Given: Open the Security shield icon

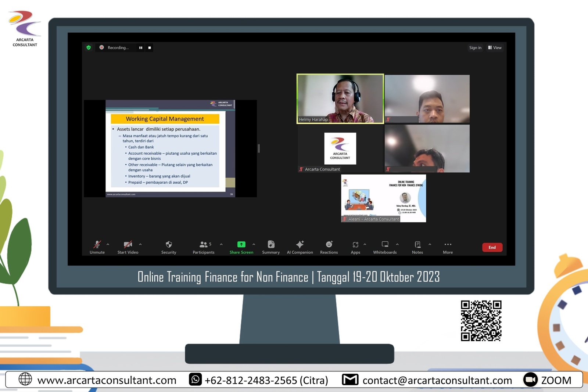Looking at the screenshot, I should point(169,245).
